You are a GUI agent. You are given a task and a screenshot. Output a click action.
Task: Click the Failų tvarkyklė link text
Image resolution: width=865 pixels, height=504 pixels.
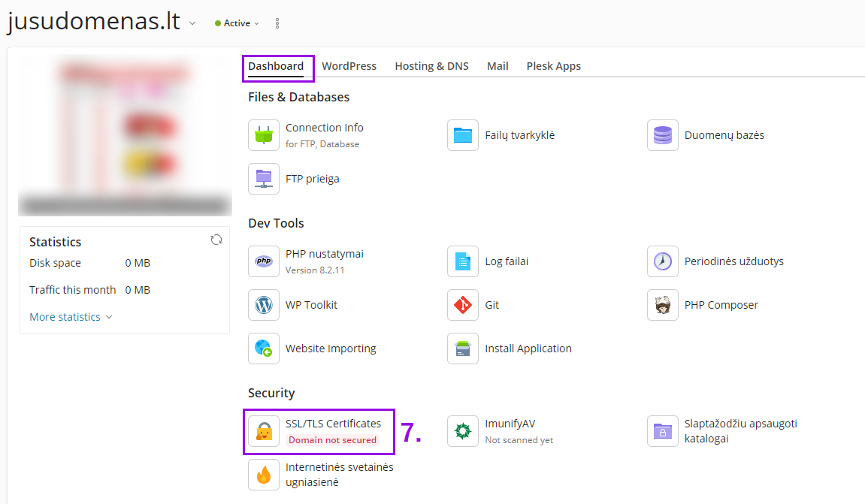[x=519, y=135]
